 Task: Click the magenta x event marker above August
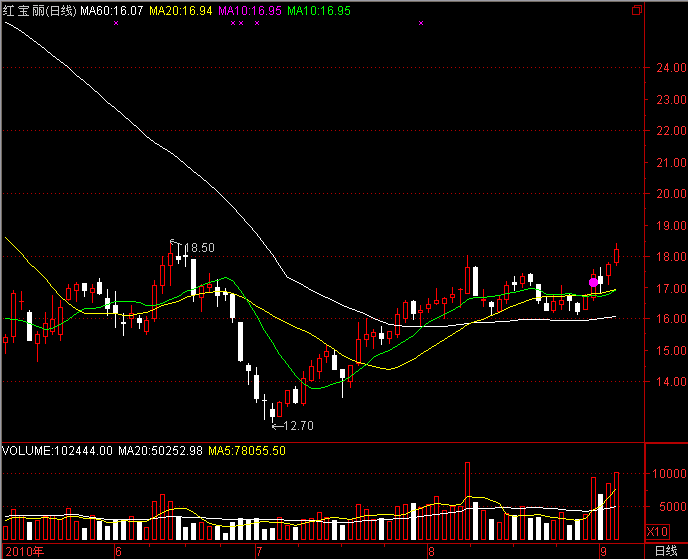coord(421,23)
